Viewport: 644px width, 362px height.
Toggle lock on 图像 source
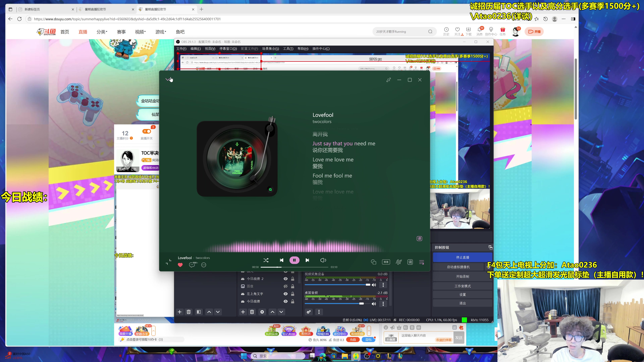click(292, 286)
